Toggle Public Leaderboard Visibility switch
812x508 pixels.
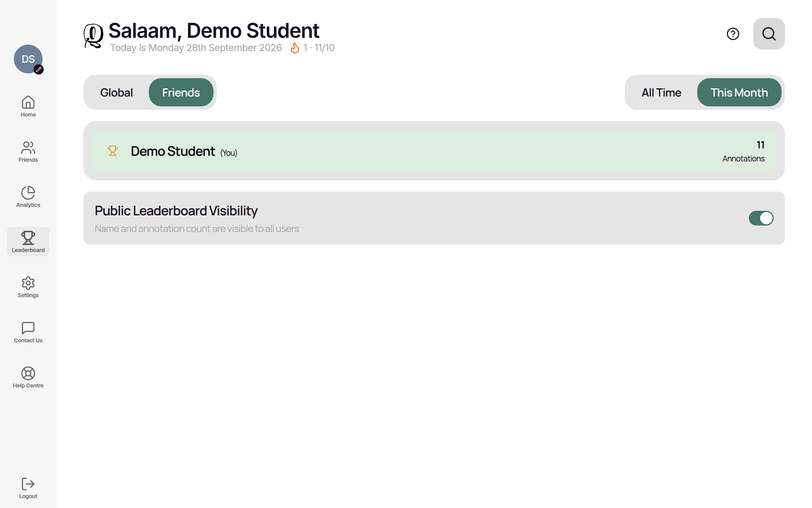pos(761,218)
